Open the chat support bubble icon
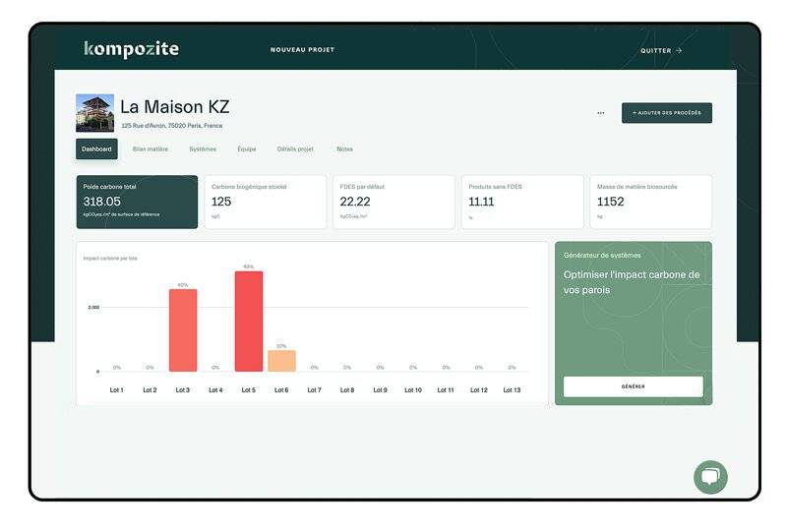The width and height of the screenshot is (786, 532). click(709, 477)
